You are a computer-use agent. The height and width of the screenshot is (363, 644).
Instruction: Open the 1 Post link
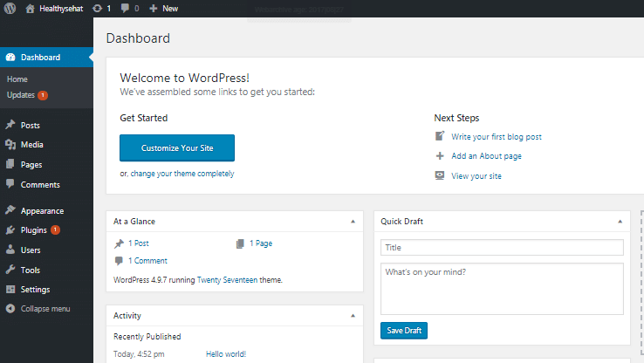139,243
